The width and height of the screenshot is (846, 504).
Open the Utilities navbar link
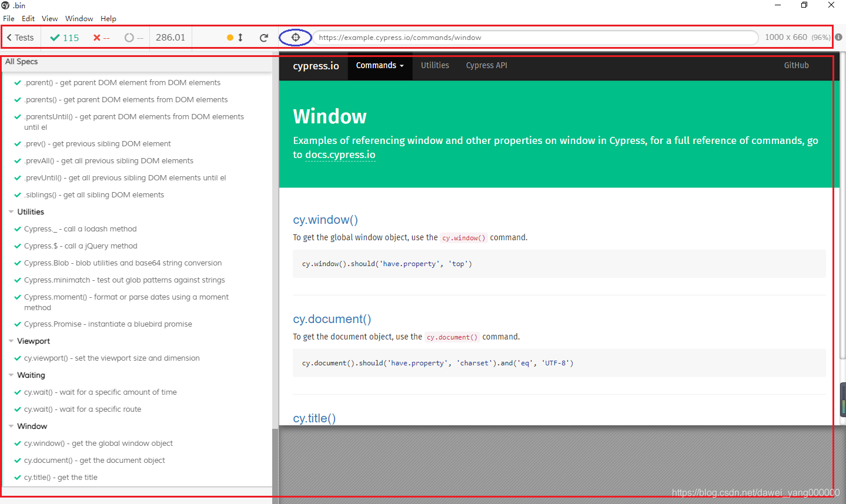(x=435, y=66)
